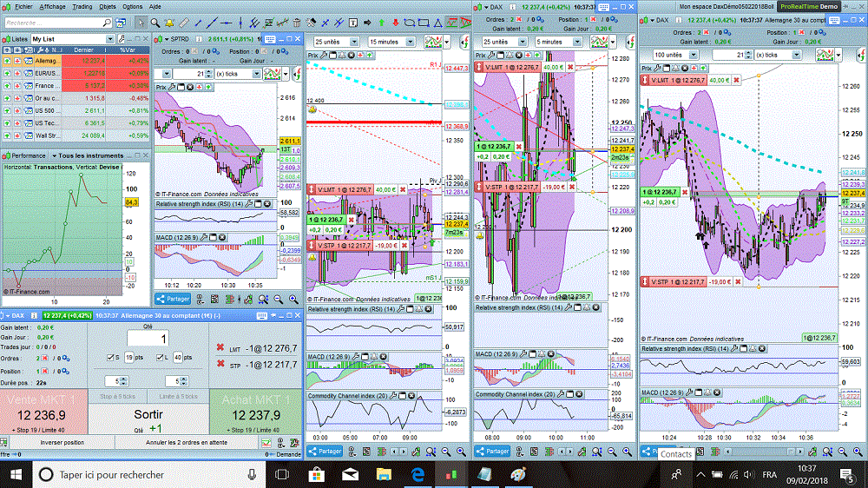The image size is (868, 488).
Task: Select the Wall Str... row in the list
Action: tap(75, 135)
